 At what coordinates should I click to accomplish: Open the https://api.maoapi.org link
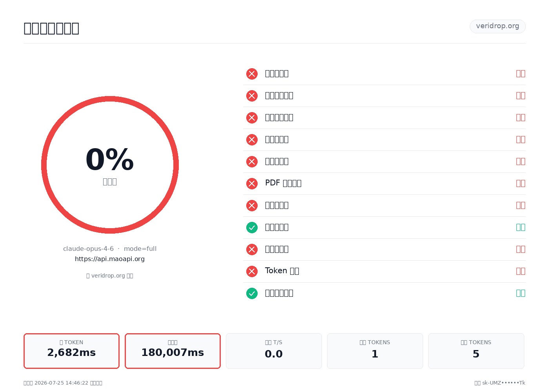click(x=110, y=259)
